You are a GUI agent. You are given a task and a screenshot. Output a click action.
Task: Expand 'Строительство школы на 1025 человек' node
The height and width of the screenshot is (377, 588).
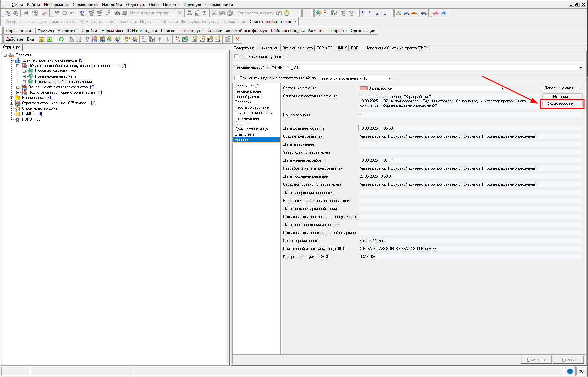pyautogui.click(x=12, y=103)
